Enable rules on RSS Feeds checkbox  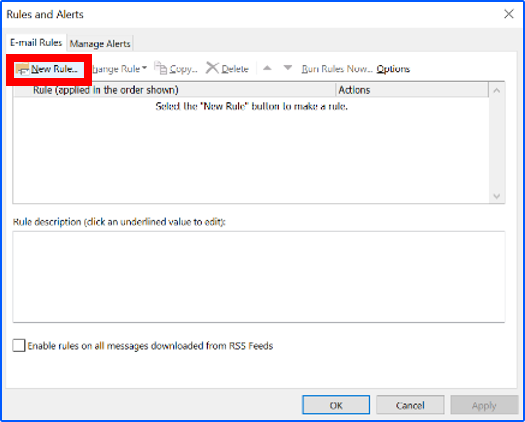tap(19, 345)
